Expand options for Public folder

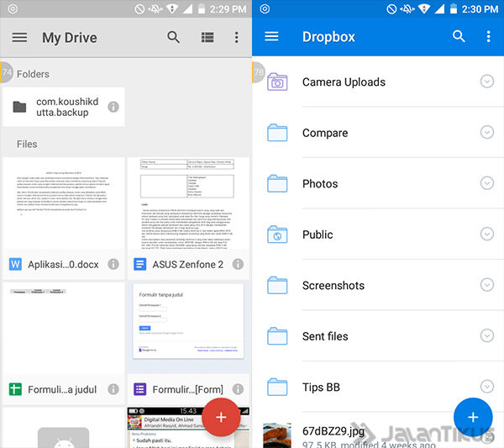(487, 234)
